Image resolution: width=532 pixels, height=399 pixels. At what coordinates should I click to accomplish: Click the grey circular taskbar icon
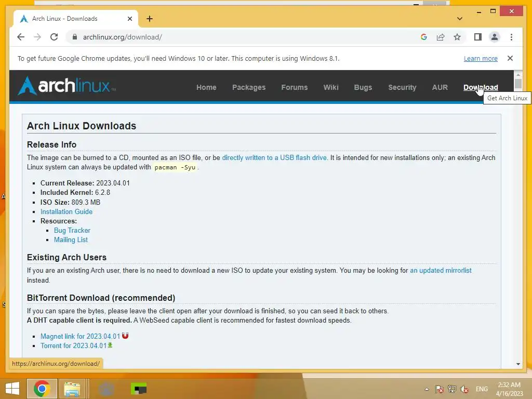click(106, 389)
